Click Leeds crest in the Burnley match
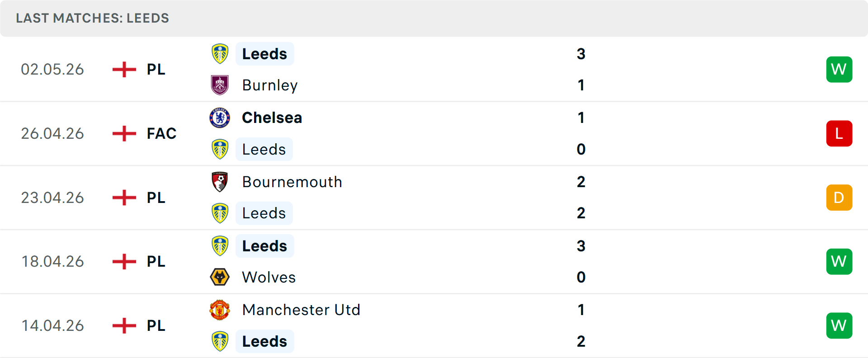This screenshot has height=358, width=868. click(220, 54)
